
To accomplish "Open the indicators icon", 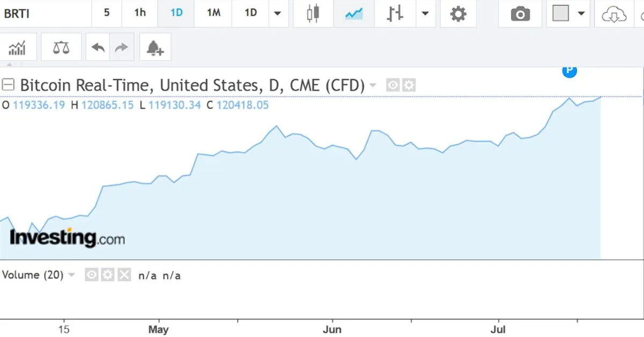I will click(18, 48).
